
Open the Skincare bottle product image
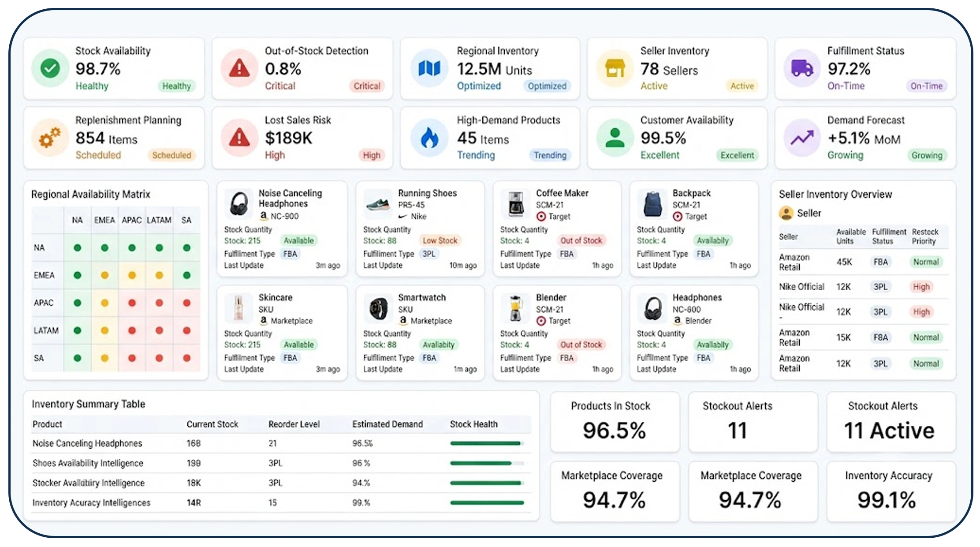(x=238, y=307)
